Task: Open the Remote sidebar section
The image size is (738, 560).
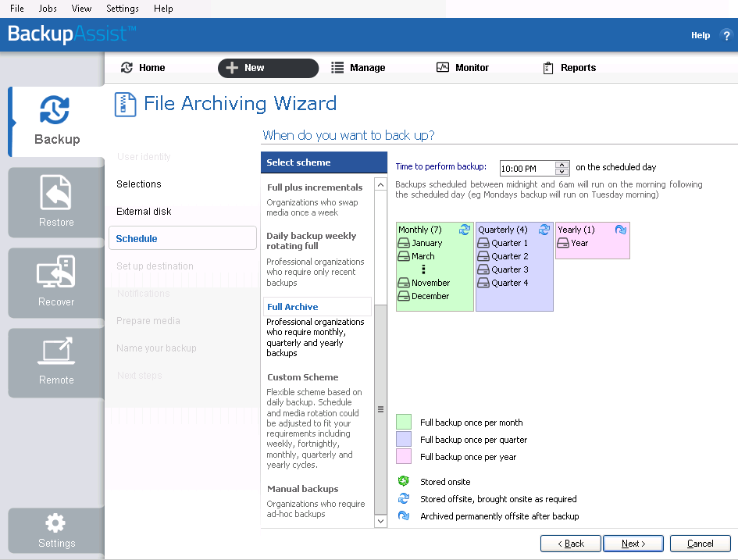Action: [56, 363]
